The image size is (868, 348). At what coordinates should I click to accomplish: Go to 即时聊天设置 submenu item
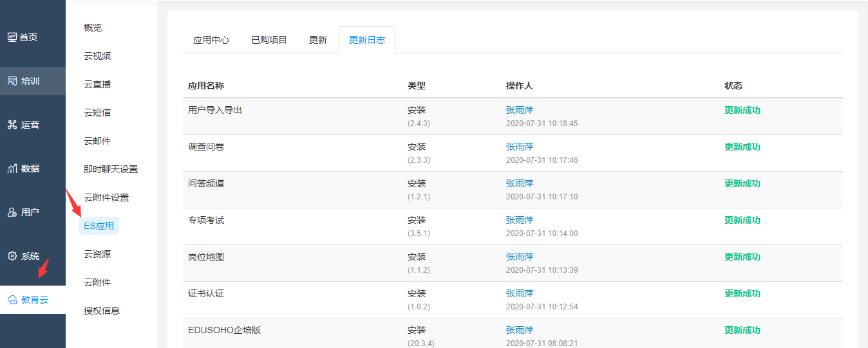coord(111,169)
